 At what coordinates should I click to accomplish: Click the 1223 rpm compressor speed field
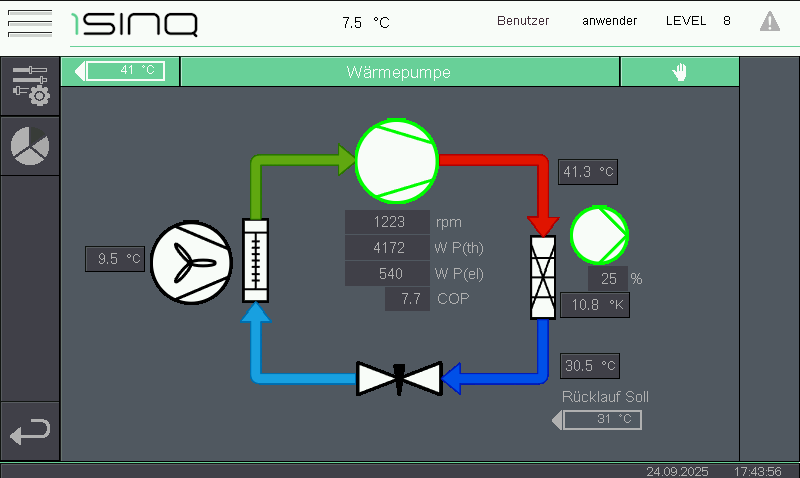click(x=388, y=222)
